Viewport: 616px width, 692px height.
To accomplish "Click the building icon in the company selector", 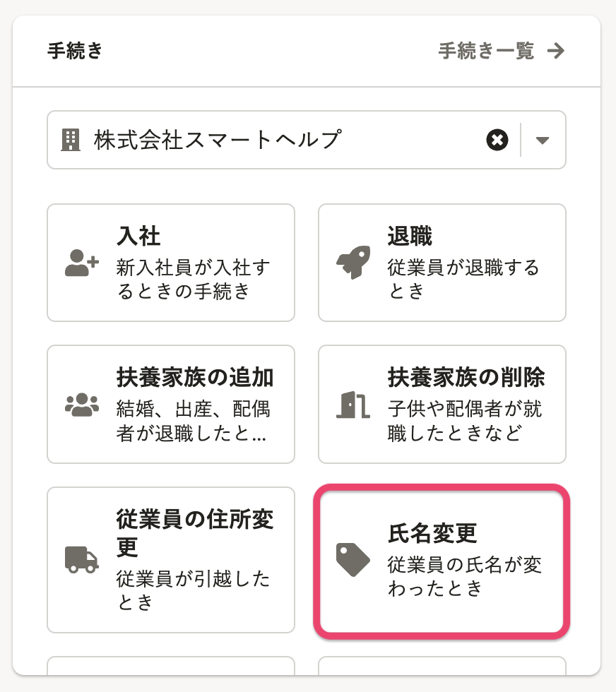I will tap(71, 140).
